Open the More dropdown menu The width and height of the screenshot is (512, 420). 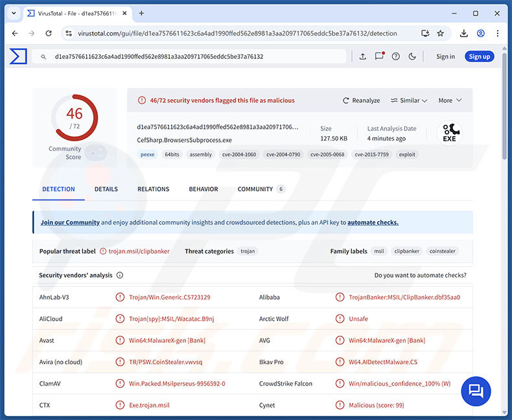450,100
